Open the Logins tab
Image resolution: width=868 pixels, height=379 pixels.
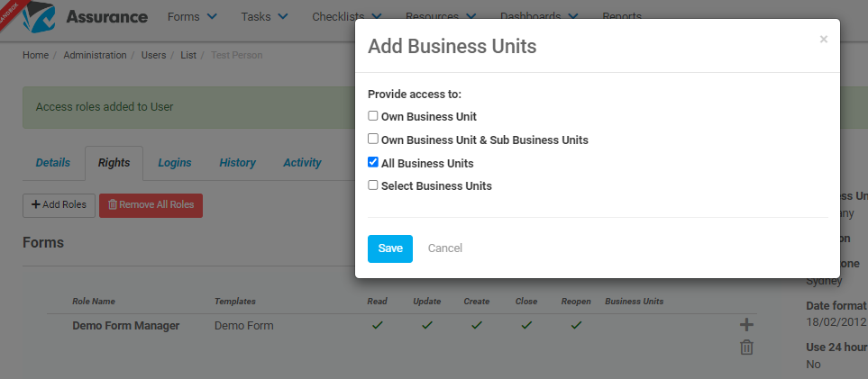click(x=175, y=163)
